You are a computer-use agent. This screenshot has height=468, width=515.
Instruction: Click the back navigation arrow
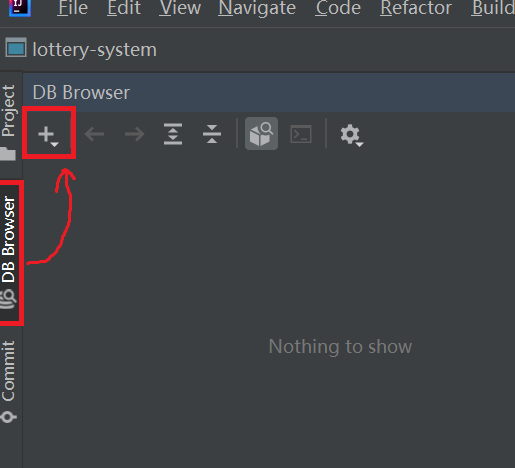click(x=94, y=134)
